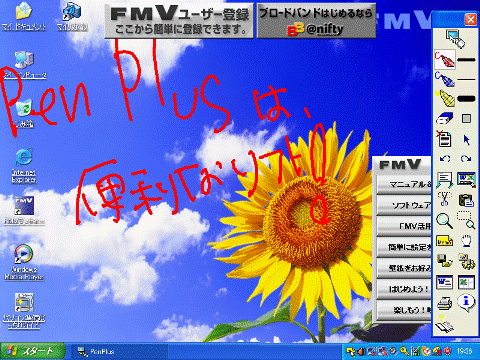Click the マニュアル button in FMV panel
480x360 pixels.
404,184
